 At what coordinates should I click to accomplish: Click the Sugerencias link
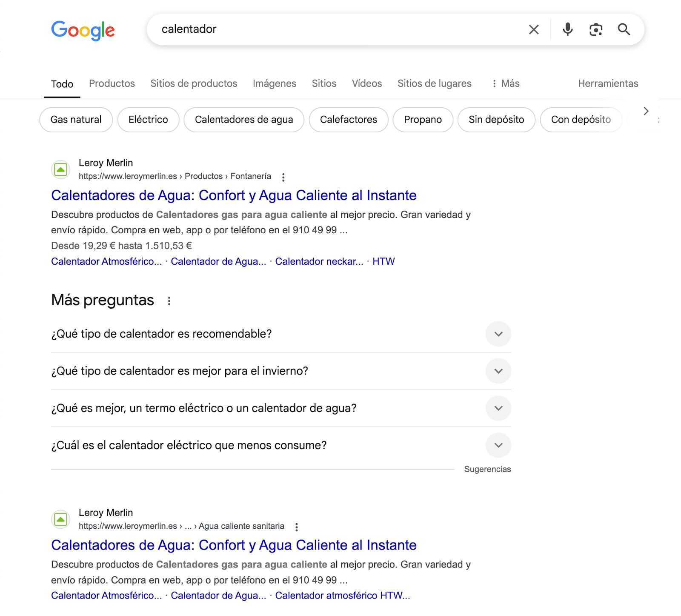click(x=488, y=469)
